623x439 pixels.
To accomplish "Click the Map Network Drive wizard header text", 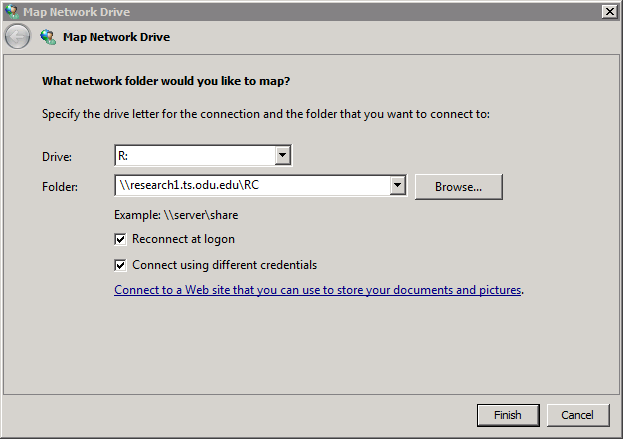I will (x=116, y=37).
